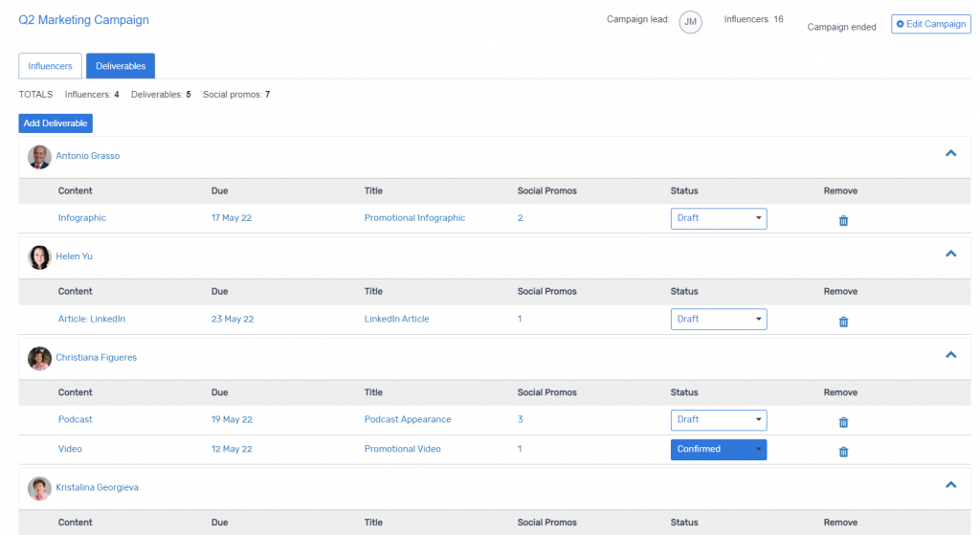Image resolution: width=980 pixels, height=535 pixels.
Task: Open Status dropdown for LinkedIn Article
Action: (x=718, y=319)
